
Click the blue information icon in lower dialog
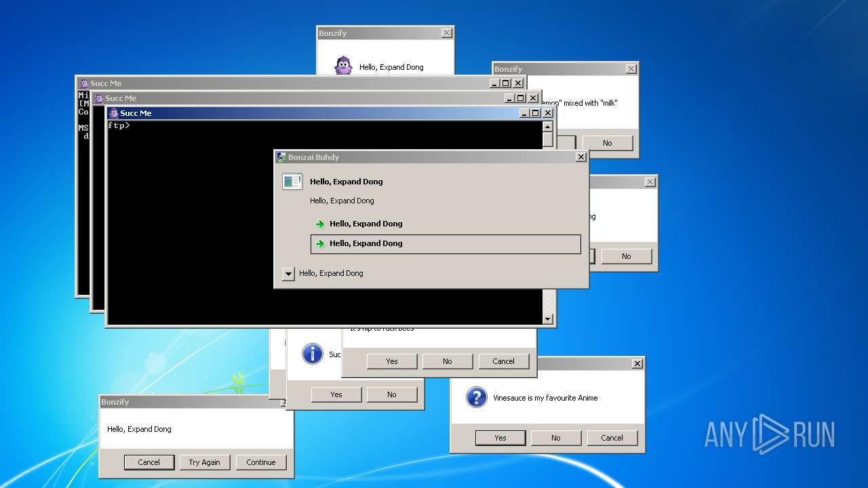click(x=312, y=354)
